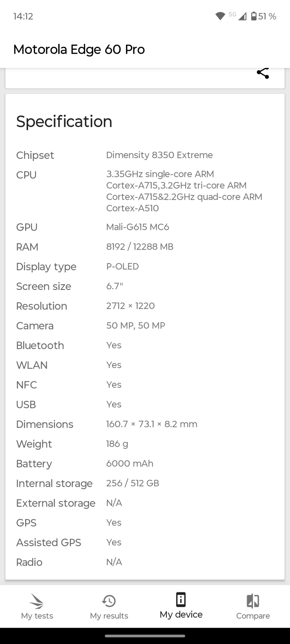The image size is (290, 644).
Task: Tap the Specification heading
Action: (x=64, y=121)
